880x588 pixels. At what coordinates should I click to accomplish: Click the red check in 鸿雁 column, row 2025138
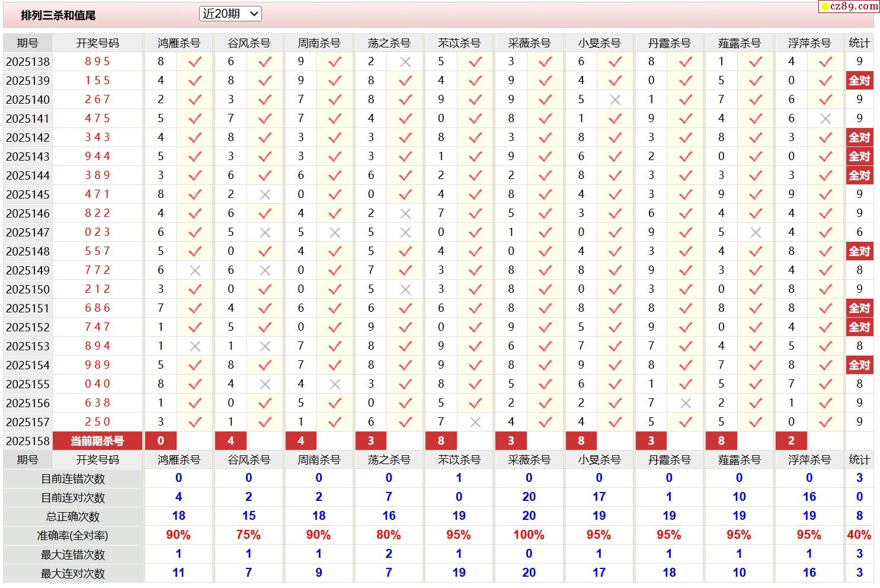coord(195,61)
